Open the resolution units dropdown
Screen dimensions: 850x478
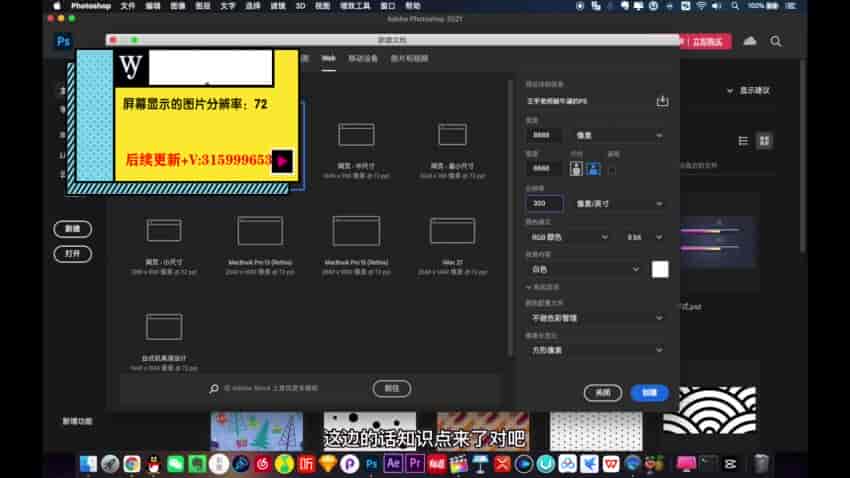pyautogui.click(x=619, y=204)
